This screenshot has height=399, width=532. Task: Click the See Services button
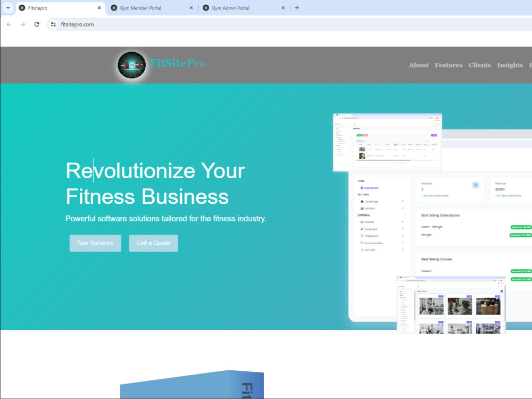[x=95, y=243]
